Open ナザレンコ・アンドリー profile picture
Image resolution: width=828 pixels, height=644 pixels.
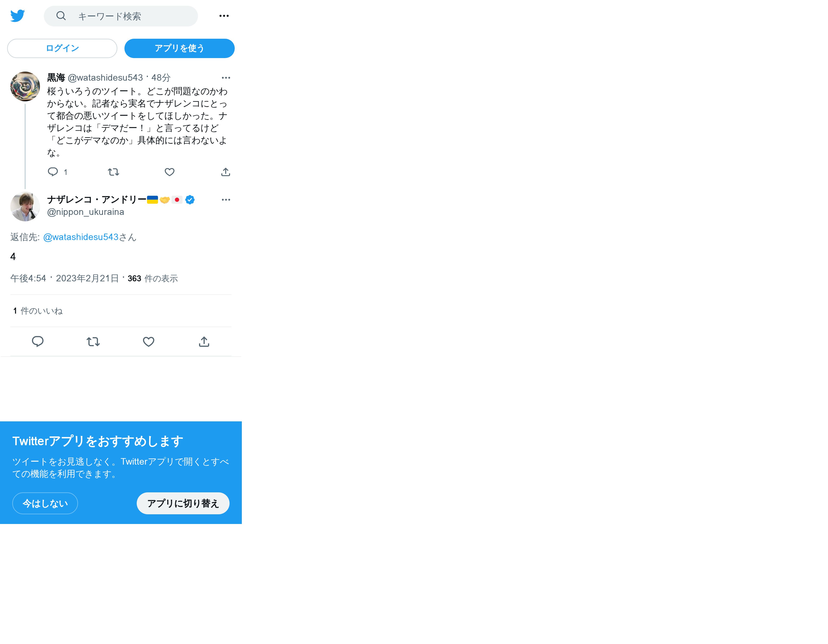pyautogui.click(x=25, y=207)
